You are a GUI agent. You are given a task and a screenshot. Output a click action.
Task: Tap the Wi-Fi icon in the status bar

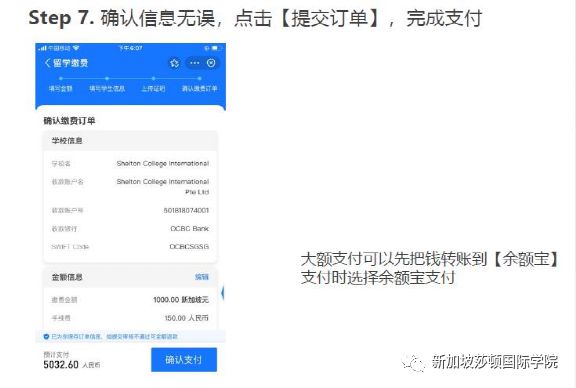[x=76, y=48]
